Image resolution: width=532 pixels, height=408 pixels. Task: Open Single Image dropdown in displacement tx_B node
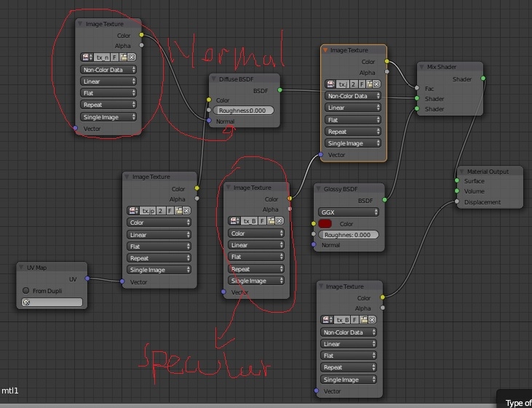pos(349,380)
